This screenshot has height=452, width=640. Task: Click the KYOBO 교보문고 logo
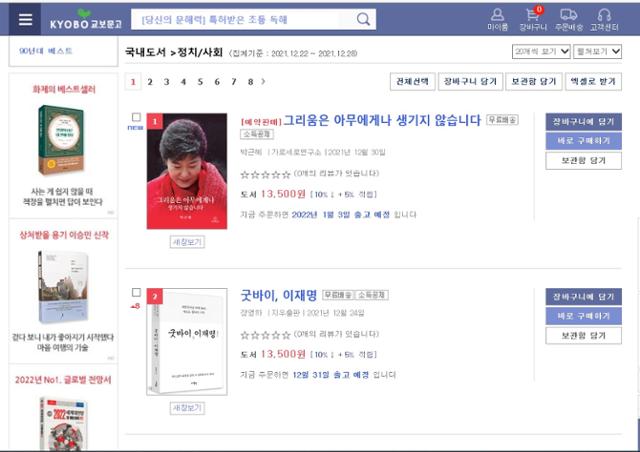coord(86,20)
